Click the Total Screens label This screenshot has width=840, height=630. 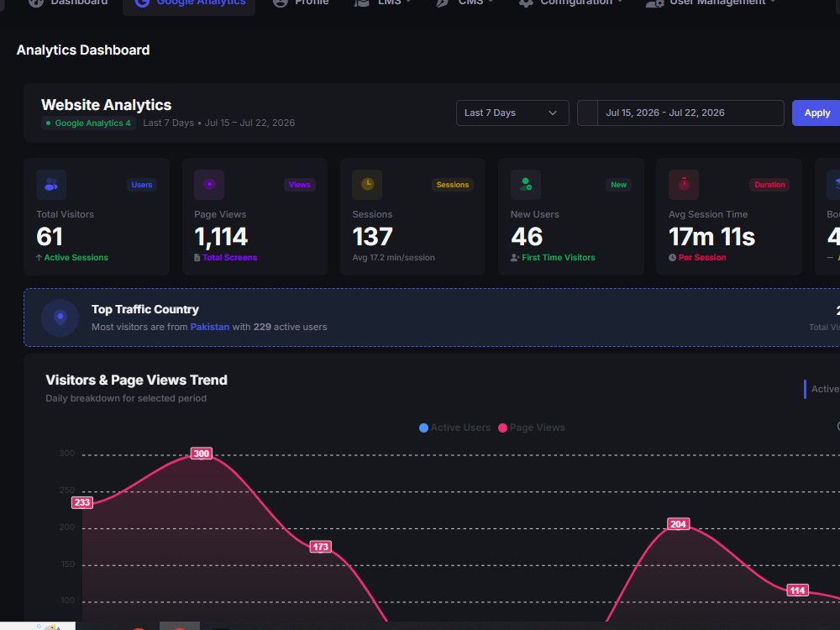click(x=230, y=258)
